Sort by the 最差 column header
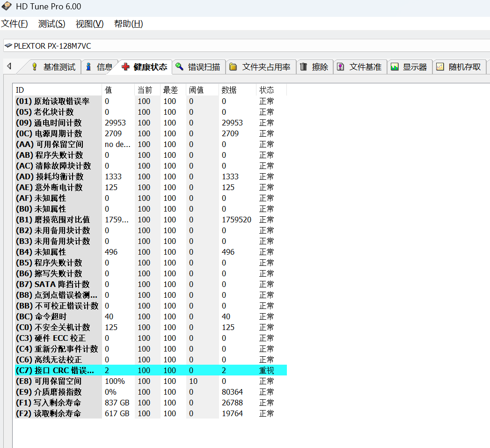The height and width of the screenshot is (448, 490). 174,90
